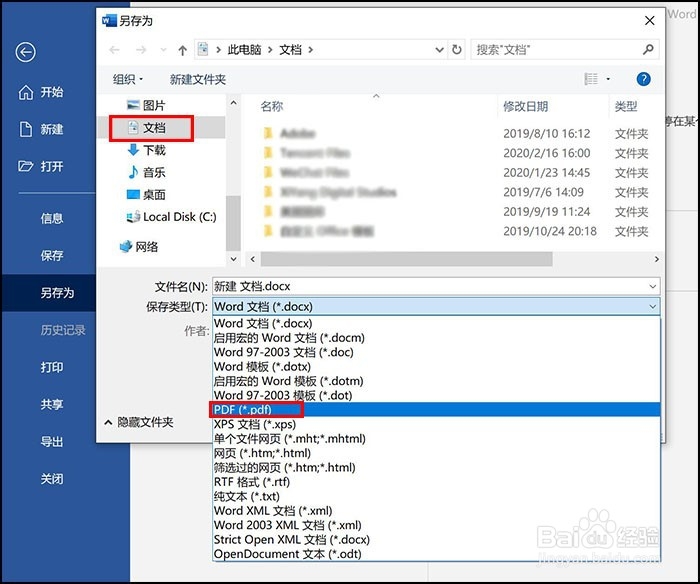The height and width of the screenshot is (584, 700).
Task: Click the 新建文件夹 button
Action: pyautogui.click(x=198, y=79)
